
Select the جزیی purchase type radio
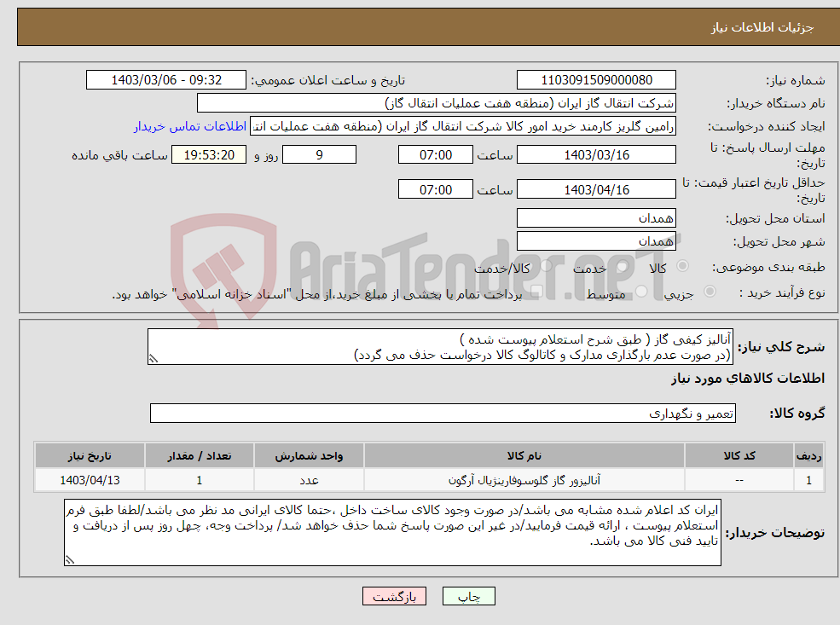[710, 292]
